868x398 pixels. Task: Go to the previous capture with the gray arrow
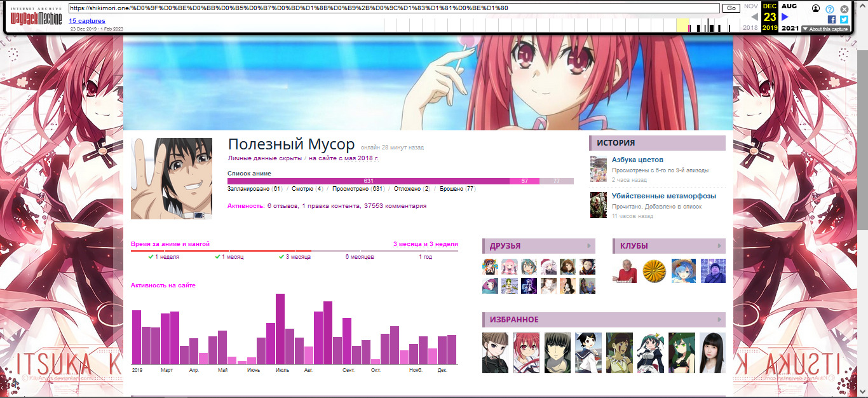754,17
